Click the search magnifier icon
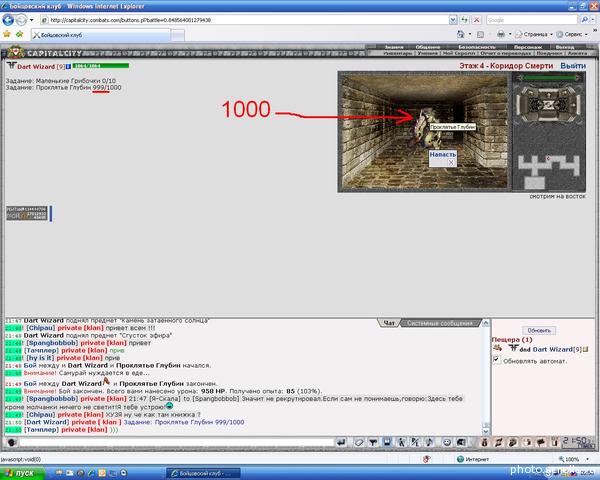Image resolution: width=600 pixels, height=480 pixels. [x=584, y=20]
